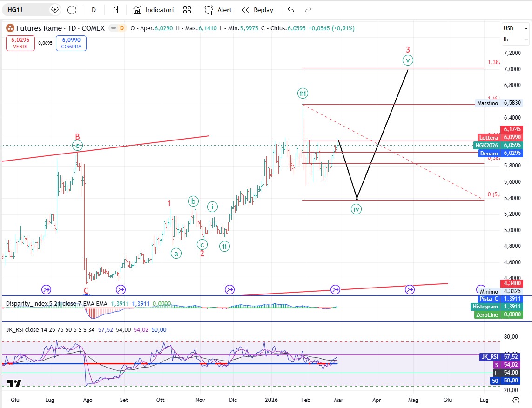The height and width of the screenshot is (408, 532).
Task: Click the diamond icon beside HG1! symbol
Action: [x=55, y=10]
